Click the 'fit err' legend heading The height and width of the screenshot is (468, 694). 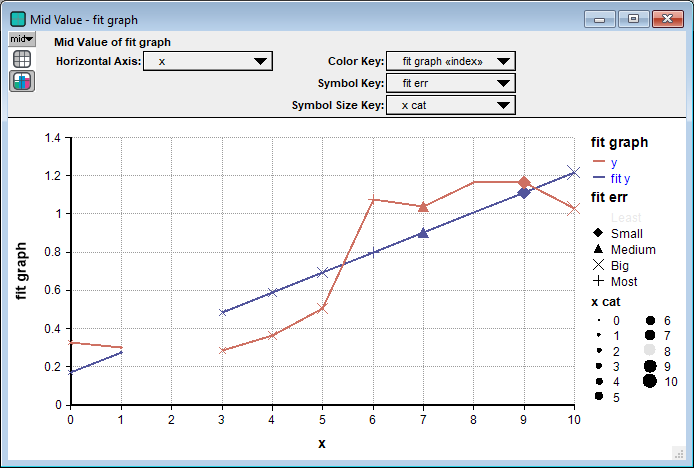point(609,197)
